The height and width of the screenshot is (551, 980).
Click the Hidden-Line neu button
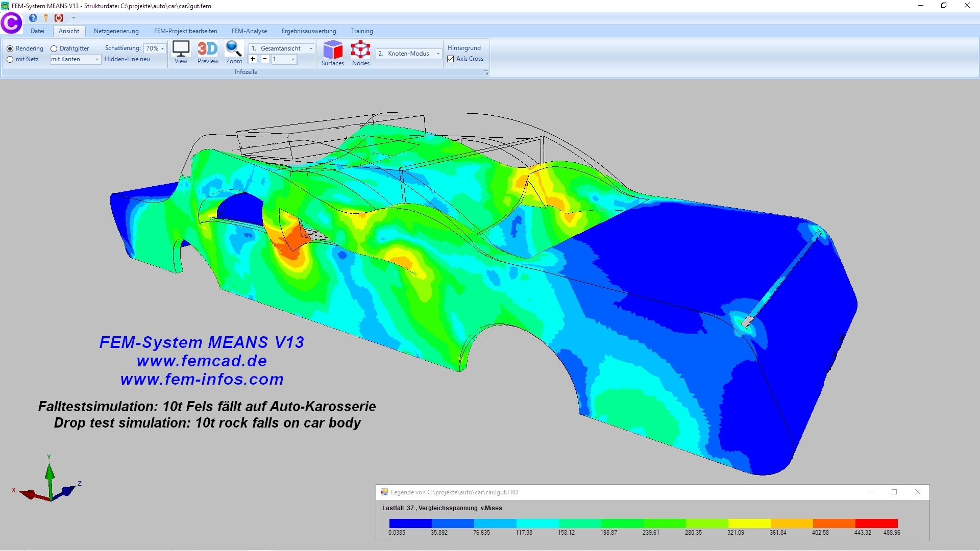(x=127, y=59)
